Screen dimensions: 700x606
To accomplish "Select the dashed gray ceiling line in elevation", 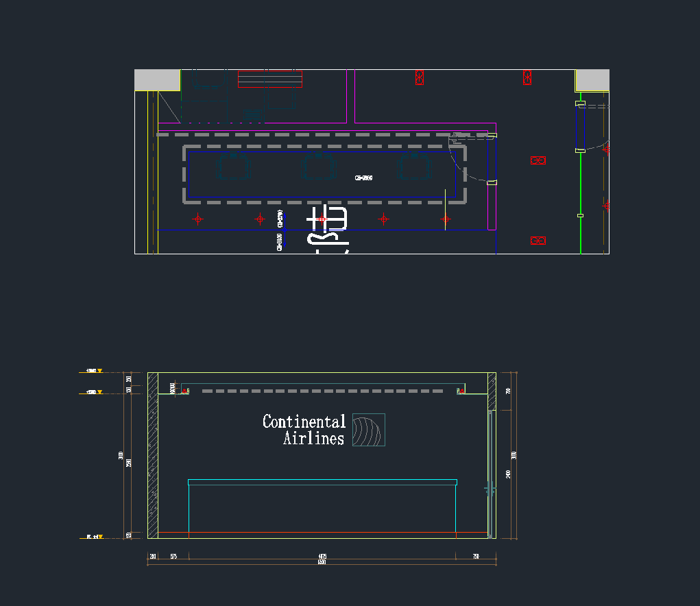I will coord(322,391).
